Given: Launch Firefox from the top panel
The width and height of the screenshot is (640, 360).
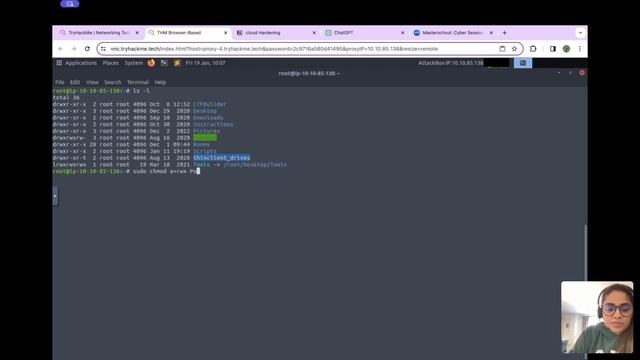Looking at the screenshot, I should [151, 63].
